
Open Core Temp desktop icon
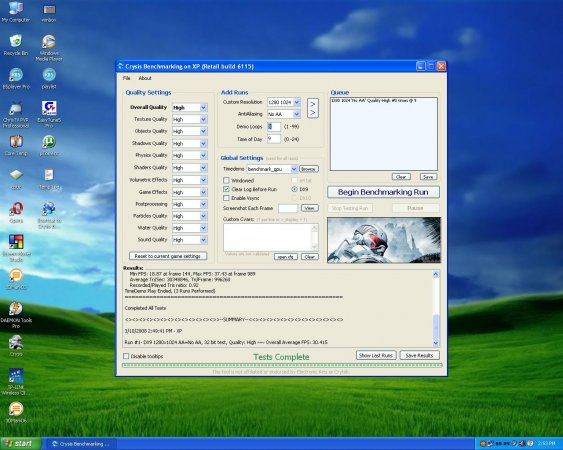tap(16, 145)
